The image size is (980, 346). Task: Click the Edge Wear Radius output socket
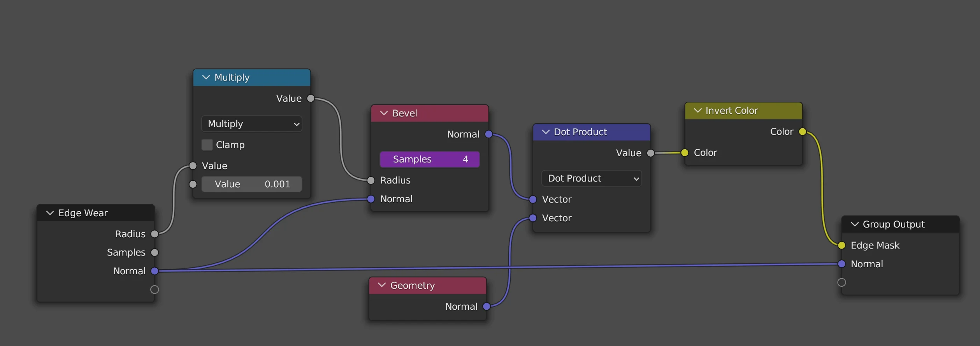point(155,234)
